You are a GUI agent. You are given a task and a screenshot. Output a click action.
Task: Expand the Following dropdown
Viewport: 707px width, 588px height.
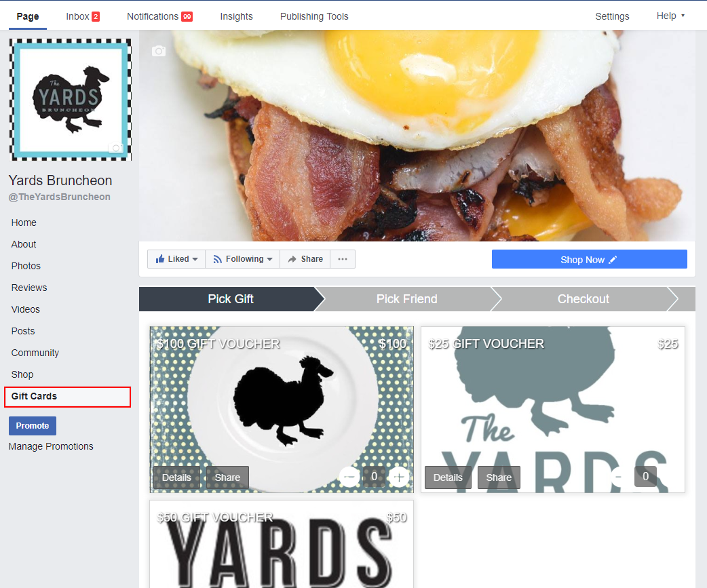(x=242, y=259)
